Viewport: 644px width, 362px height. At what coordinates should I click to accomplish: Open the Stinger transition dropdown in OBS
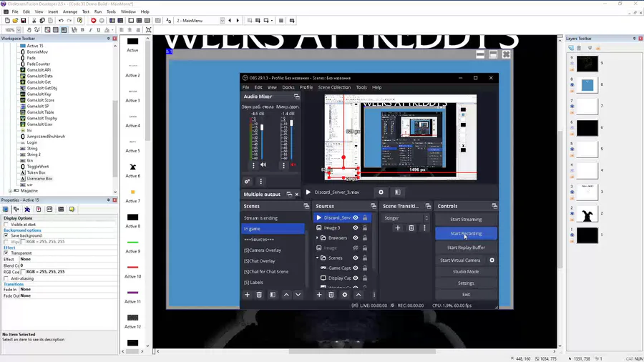click(x=406, y=218)
